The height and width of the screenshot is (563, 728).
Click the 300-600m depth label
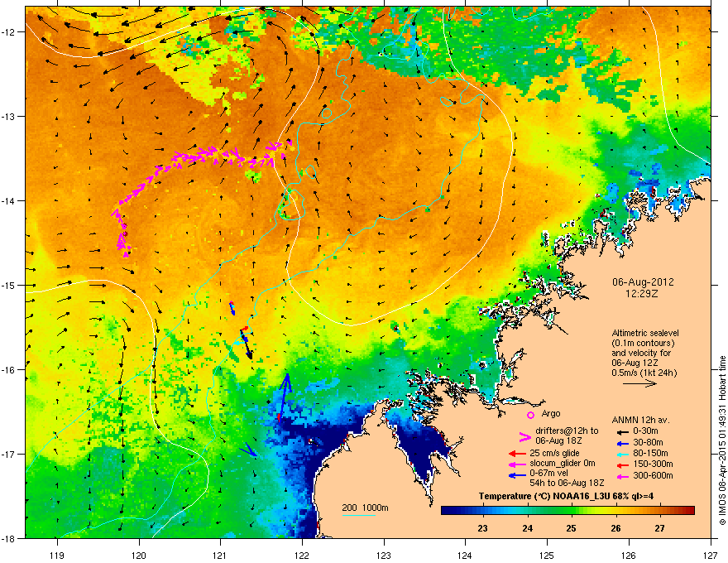pos(653,475)
